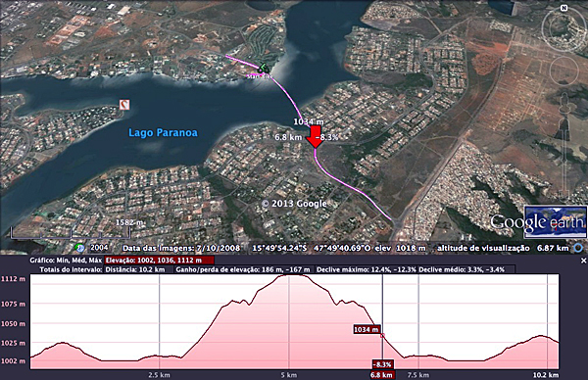Open the overview map thumbnail
The image size is (588, 380).
[x=556, y=221]
